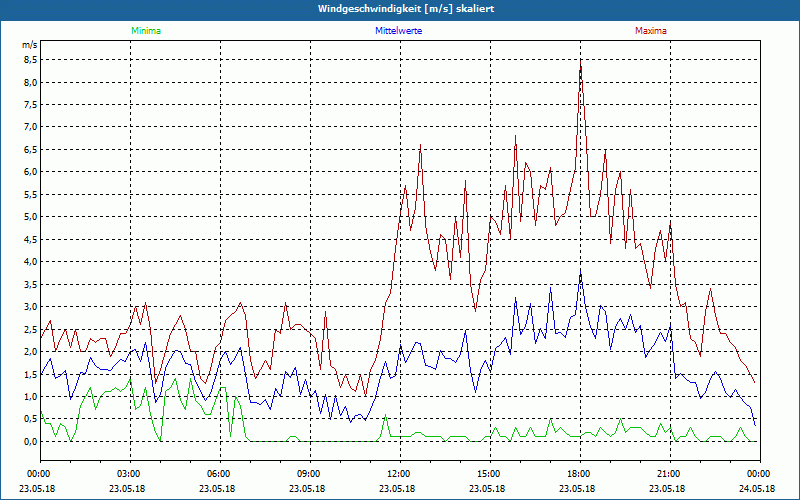Click the '7,0' y-axis value
This screenshot has height=500, width=800.
[x=31, y=127]
